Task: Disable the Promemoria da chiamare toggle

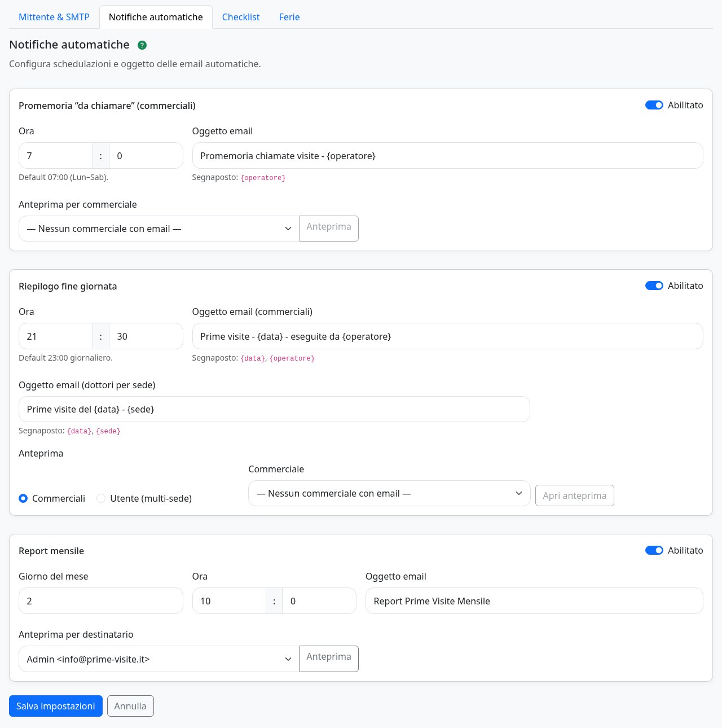Action: click(x=654, y=105)
